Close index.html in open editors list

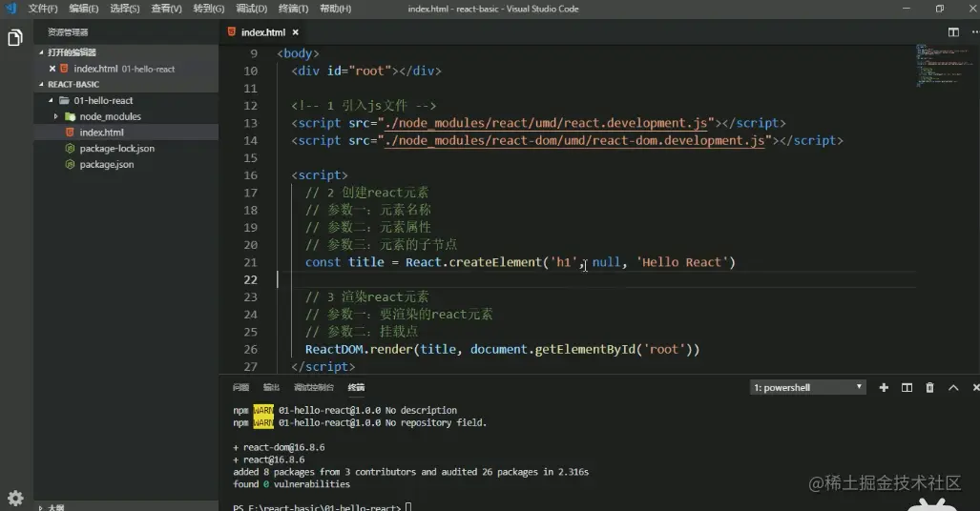(x=52, y=69)
